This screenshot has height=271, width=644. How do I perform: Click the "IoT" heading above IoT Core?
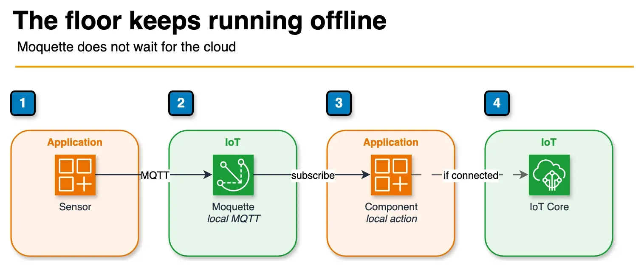pos(549,142)
